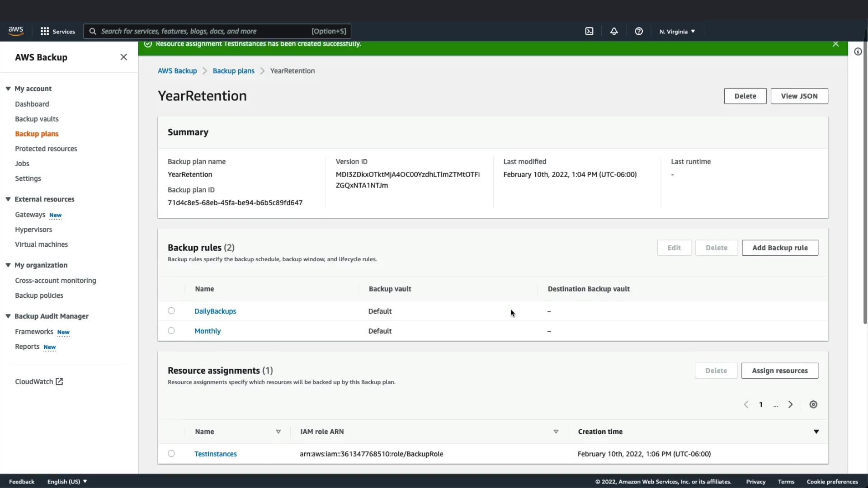Click the notifications bell icon

pos(614,31)
